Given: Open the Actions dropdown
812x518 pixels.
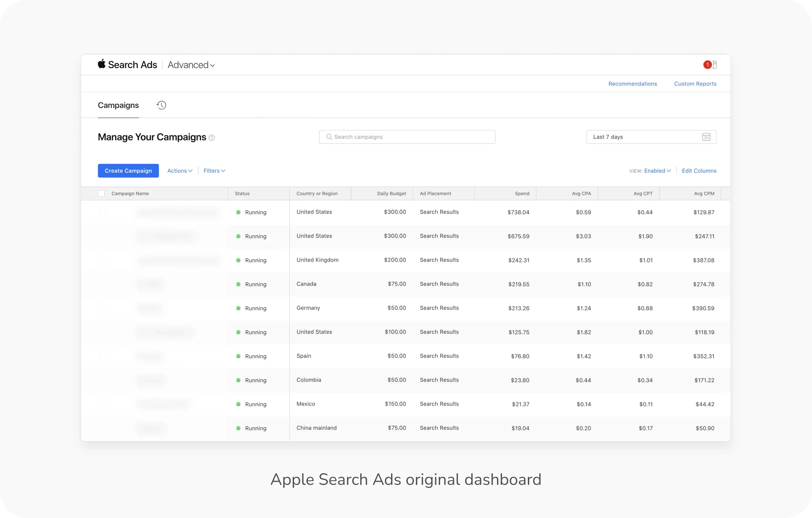Looking at the screenshot, I should [180, 171].
